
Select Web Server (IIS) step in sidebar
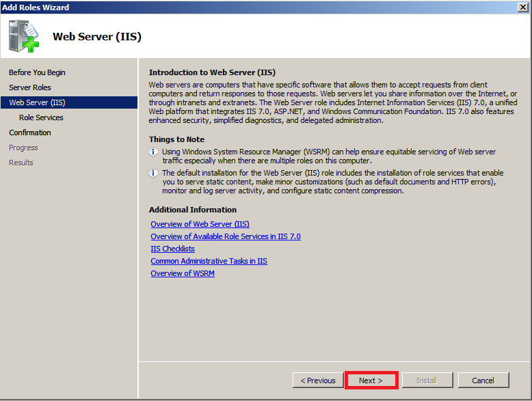[69, 102]
